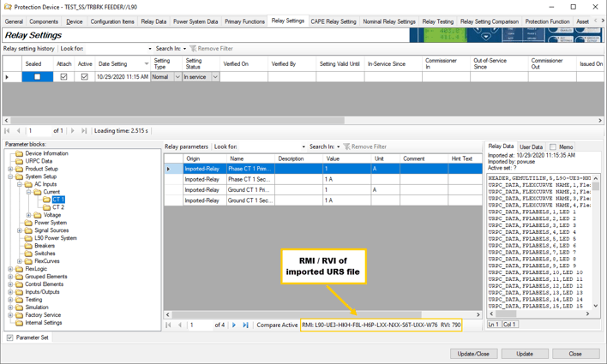Click Compare Active button
607x364 pixels.
coord(277,325)
